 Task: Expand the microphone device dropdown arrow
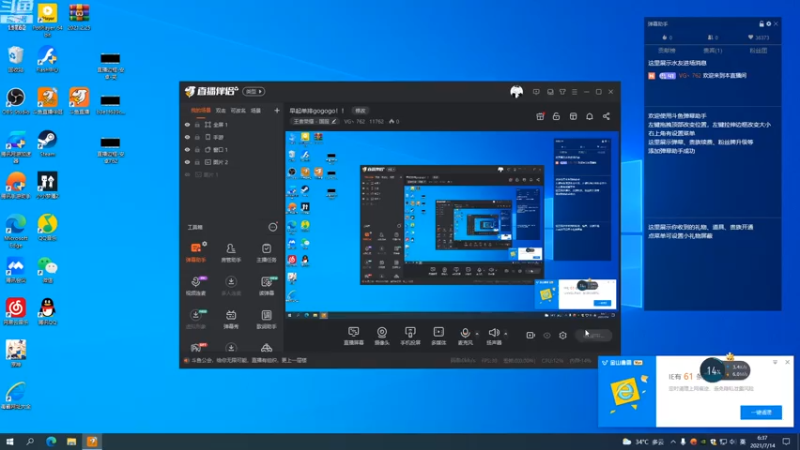477,334
